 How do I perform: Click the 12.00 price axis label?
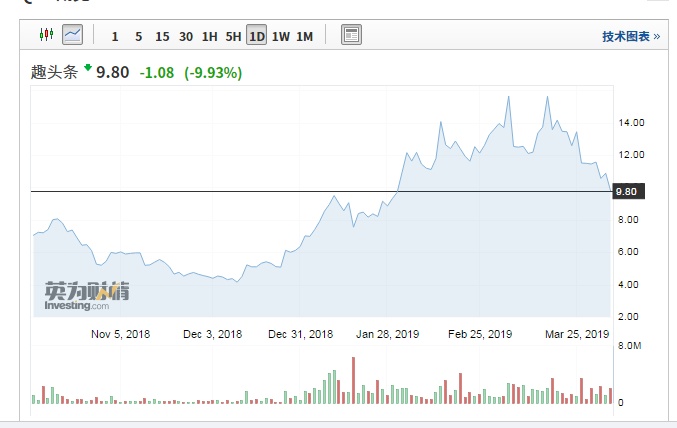[x=631, y=155]
